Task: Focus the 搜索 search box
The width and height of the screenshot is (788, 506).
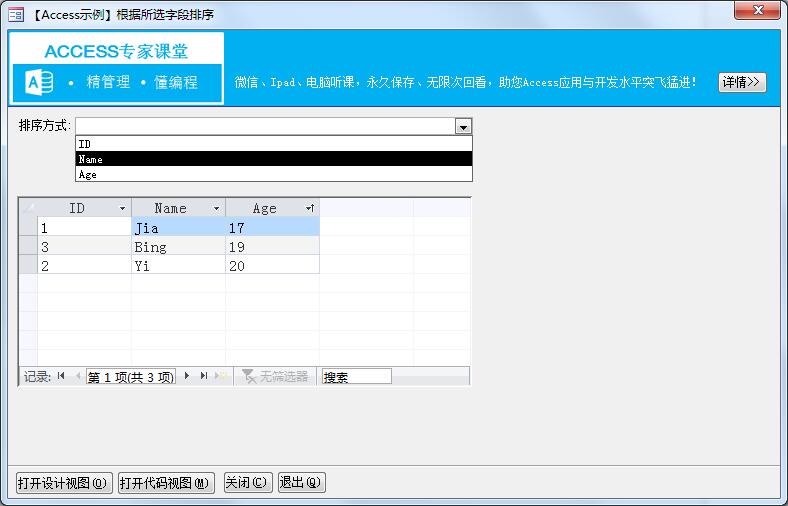Action: pyautogui.click(x=356, y=376)
